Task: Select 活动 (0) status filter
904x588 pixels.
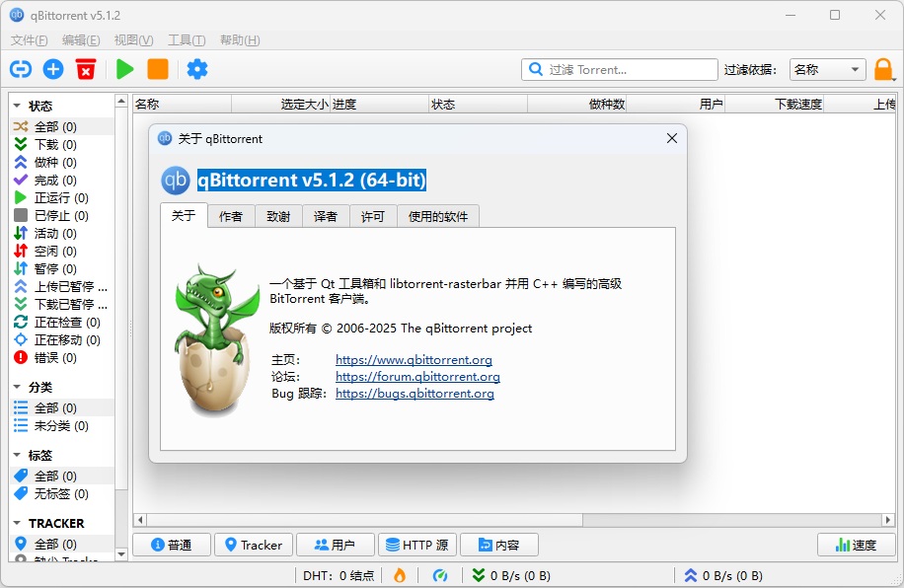Action: point(55,234)
